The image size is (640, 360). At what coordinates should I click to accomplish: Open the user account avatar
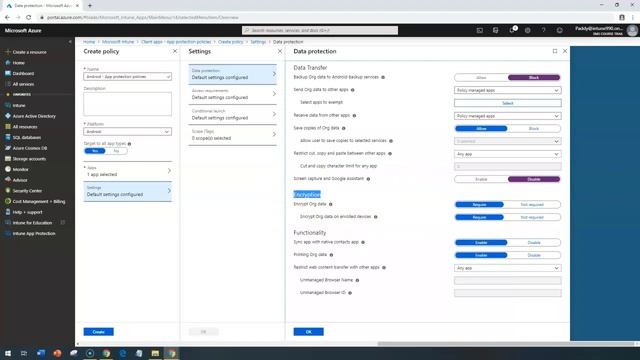632,30
